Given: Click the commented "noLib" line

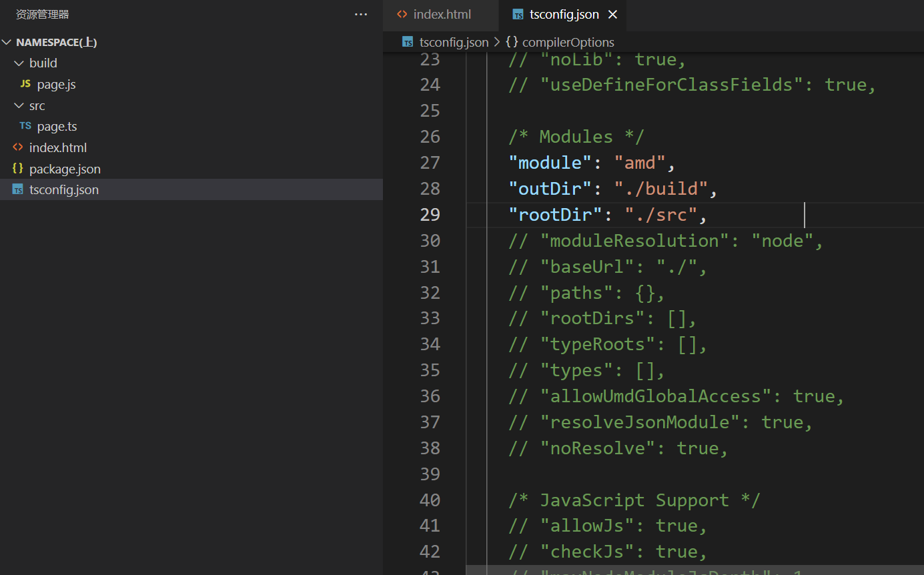Looking at the screenshot, I should point(597,59).
